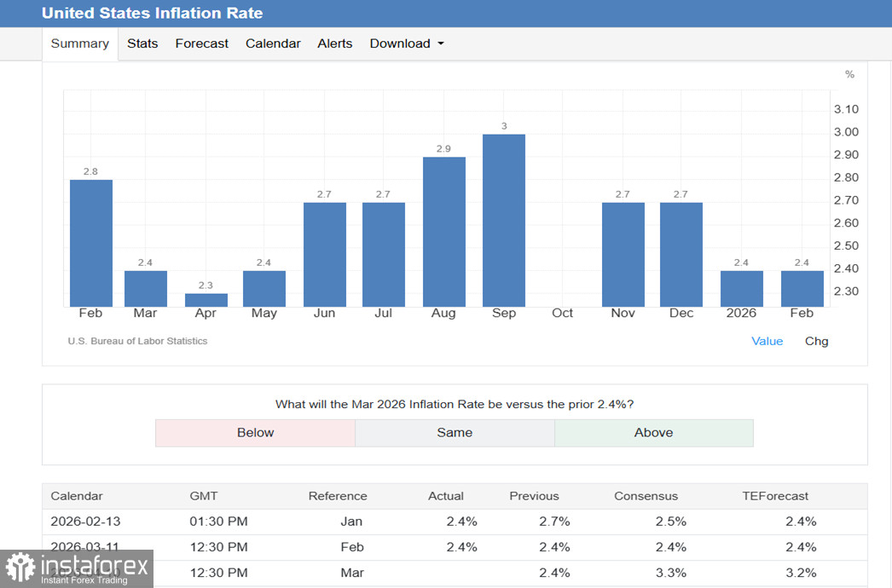Click the Apr bar showing 2.3
Image resolution: width=892 pixels, height=588 pixels.
(x=206, y=300)
